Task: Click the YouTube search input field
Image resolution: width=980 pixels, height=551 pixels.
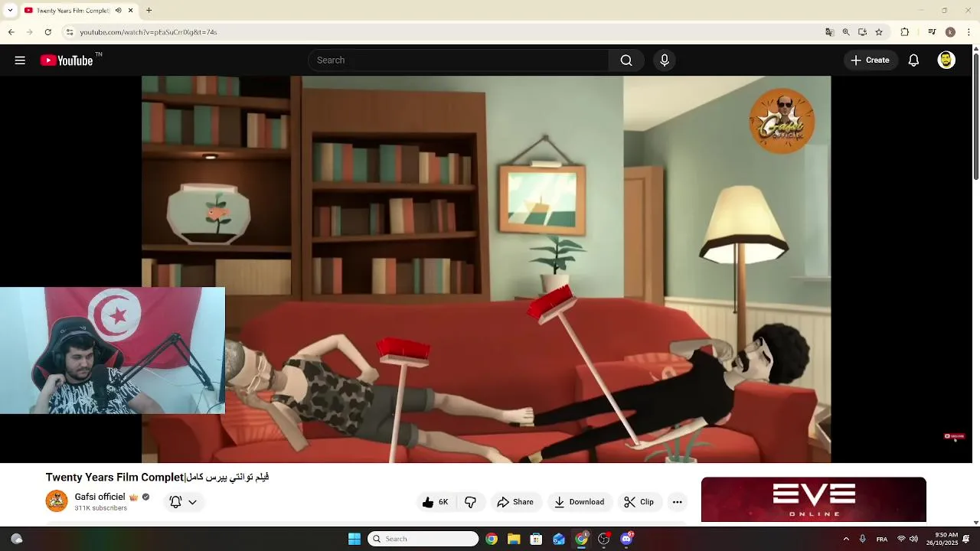Action: tap(459, 60)
